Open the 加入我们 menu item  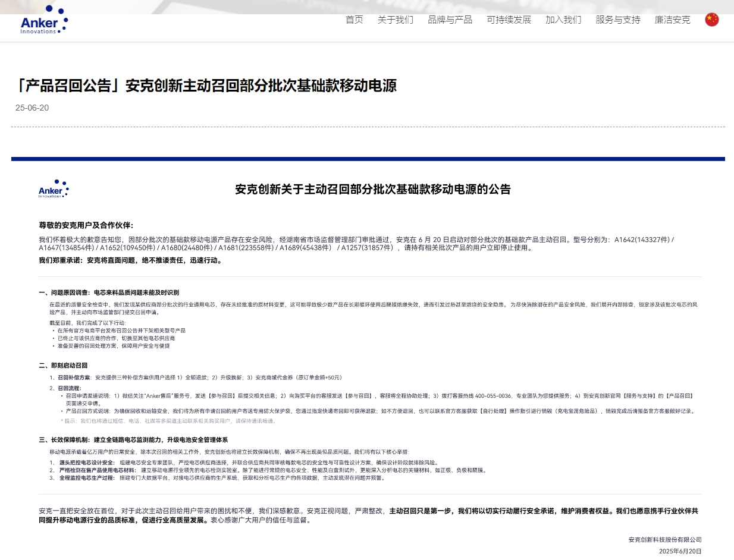point(563,20)
